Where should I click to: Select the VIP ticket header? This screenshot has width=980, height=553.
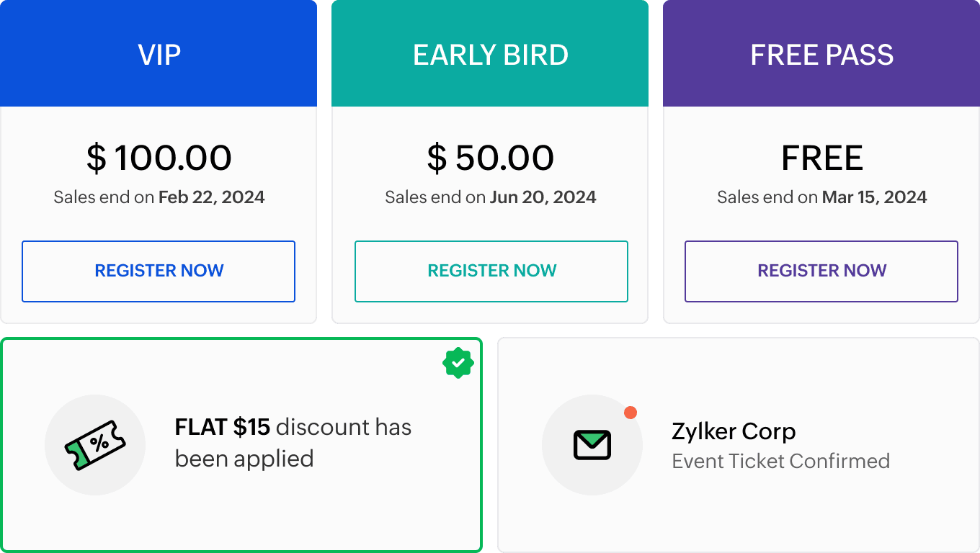[x=159, y=55]
